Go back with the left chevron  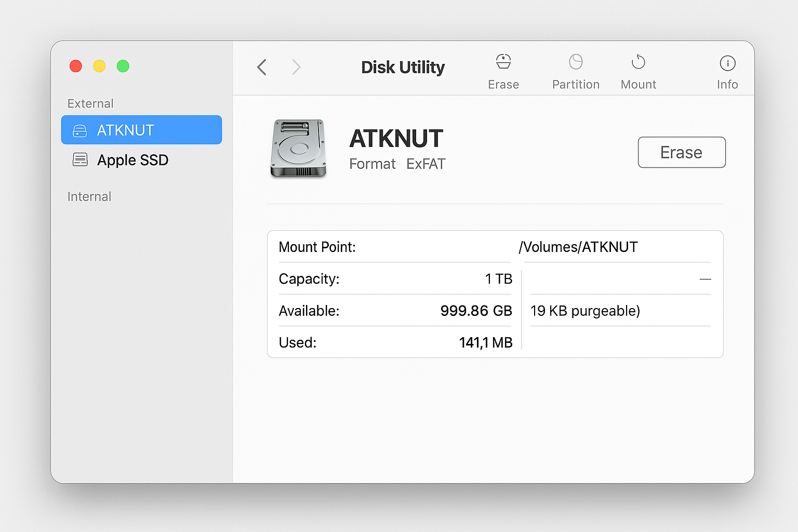[262, 67]
